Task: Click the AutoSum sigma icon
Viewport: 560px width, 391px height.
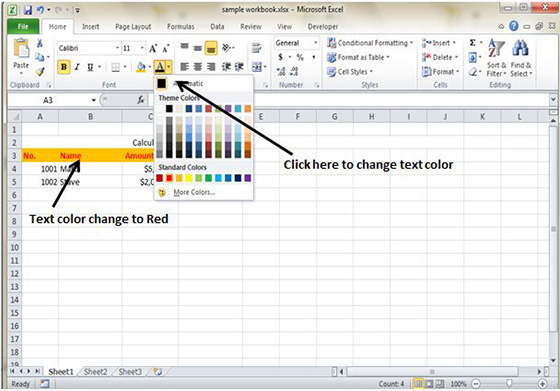Action: pyautogui.click(x=472, y=43)
